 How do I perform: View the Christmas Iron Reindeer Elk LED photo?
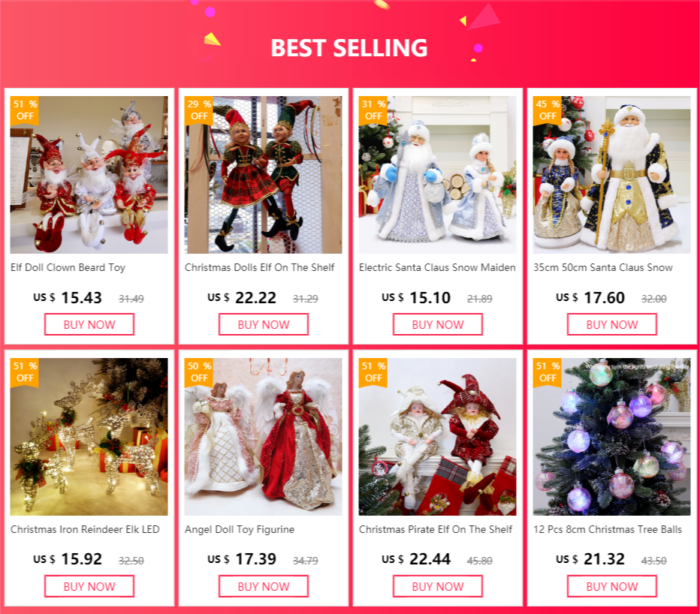89,437
